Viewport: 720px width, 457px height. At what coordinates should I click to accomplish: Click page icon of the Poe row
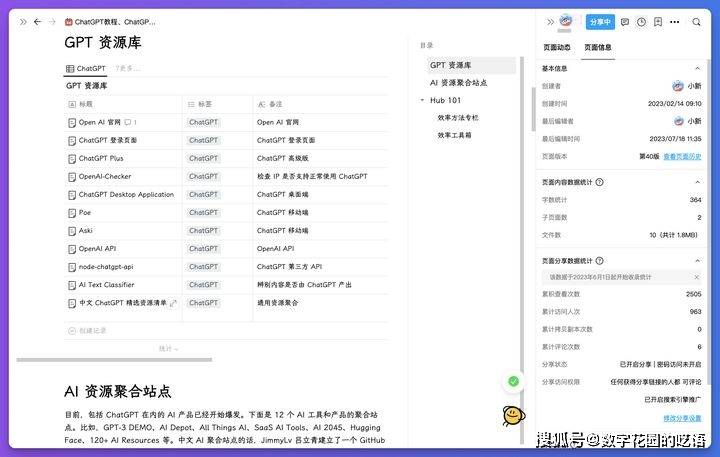pyautogui.click(x=72, y=213)
